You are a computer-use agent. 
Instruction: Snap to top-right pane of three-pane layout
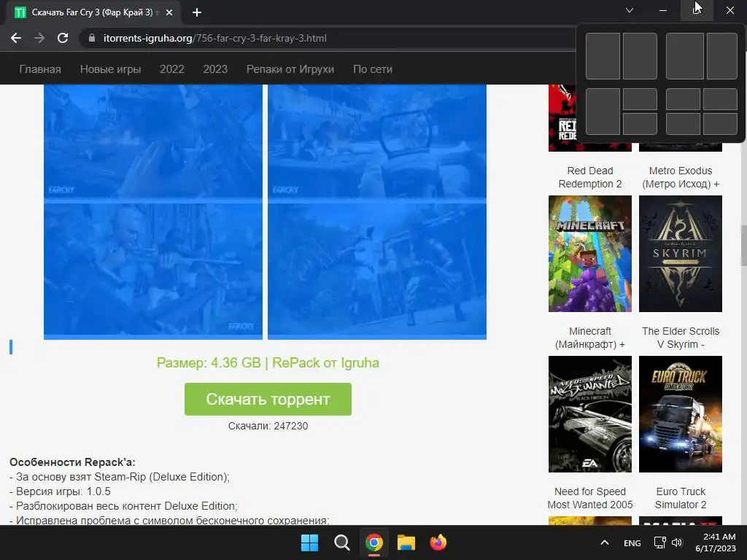[x=640, y=99]
